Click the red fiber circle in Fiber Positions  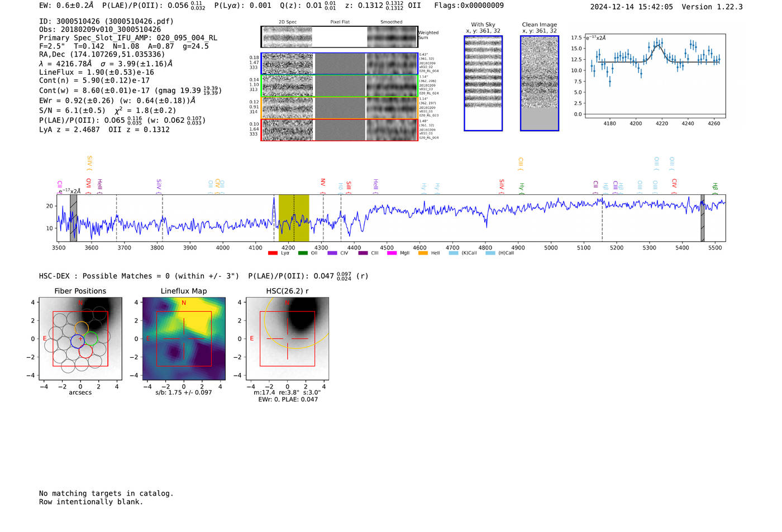(85, 351)
